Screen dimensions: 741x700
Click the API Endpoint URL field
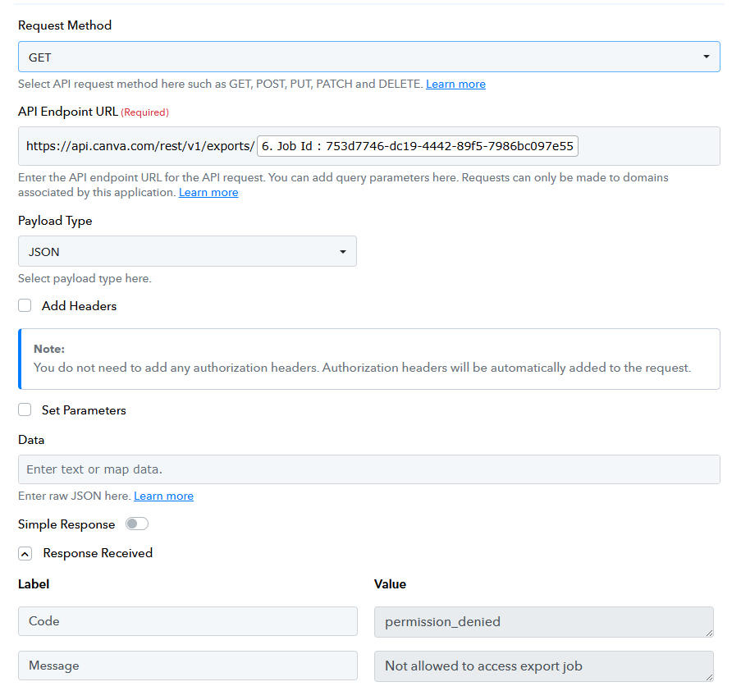coord(368,146)
